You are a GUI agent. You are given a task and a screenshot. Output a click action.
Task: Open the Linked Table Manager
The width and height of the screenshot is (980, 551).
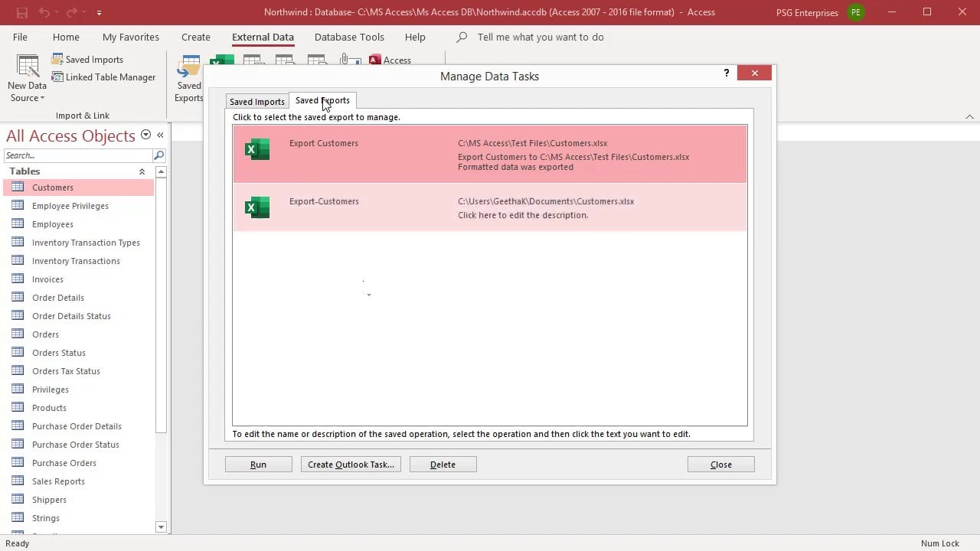[x=103, y=77]
